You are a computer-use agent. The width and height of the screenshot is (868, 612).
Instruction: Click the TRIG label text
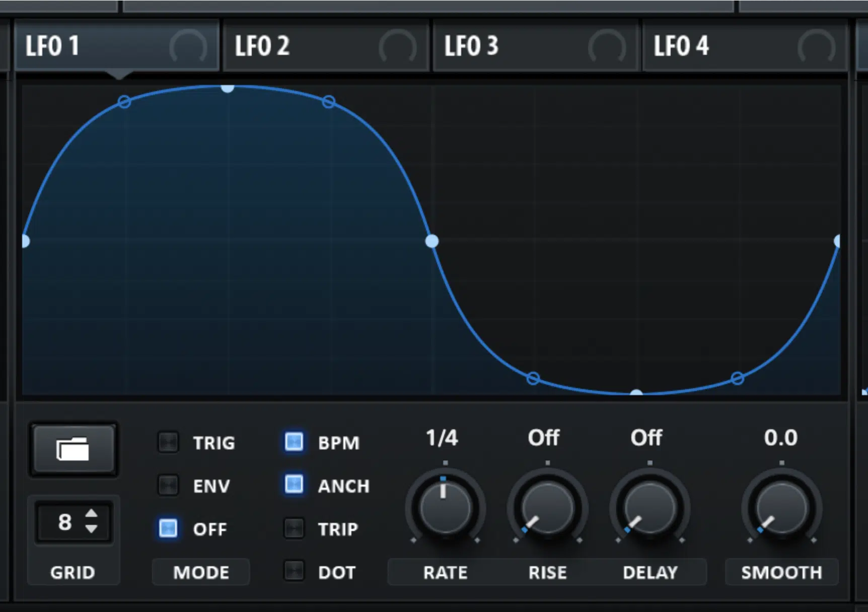coord(214,443)
